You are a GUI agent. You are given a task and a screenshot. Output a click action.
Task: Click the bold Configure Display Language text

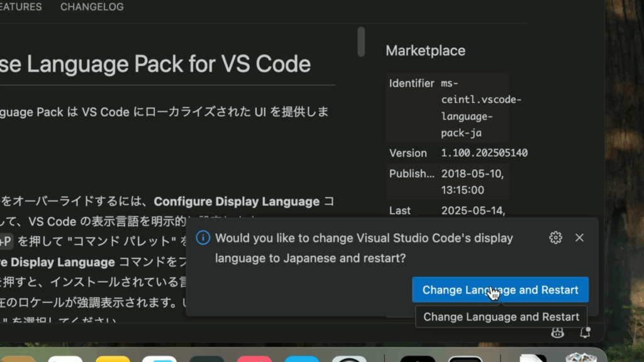[x=236, y=202]
